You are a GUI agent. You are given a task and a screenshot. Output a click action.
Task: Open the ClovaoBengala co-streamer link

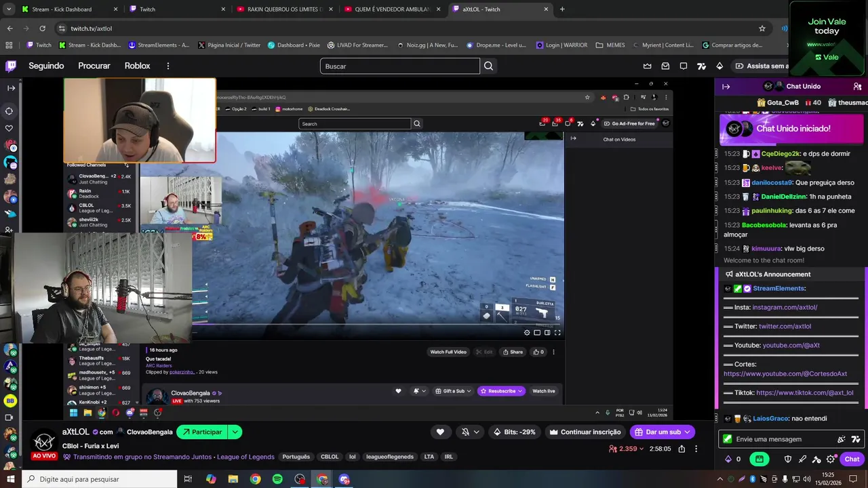[x=149, y=432]
